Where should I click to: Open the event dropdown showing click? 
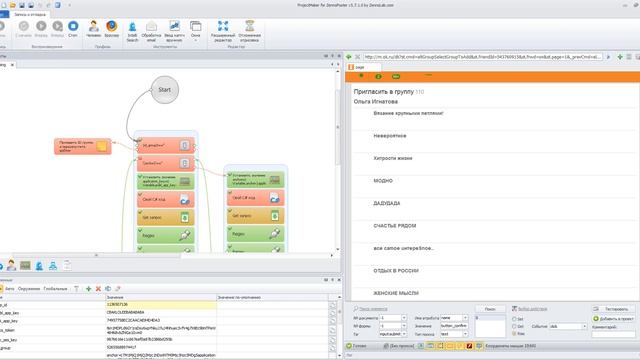pos(584,326)
